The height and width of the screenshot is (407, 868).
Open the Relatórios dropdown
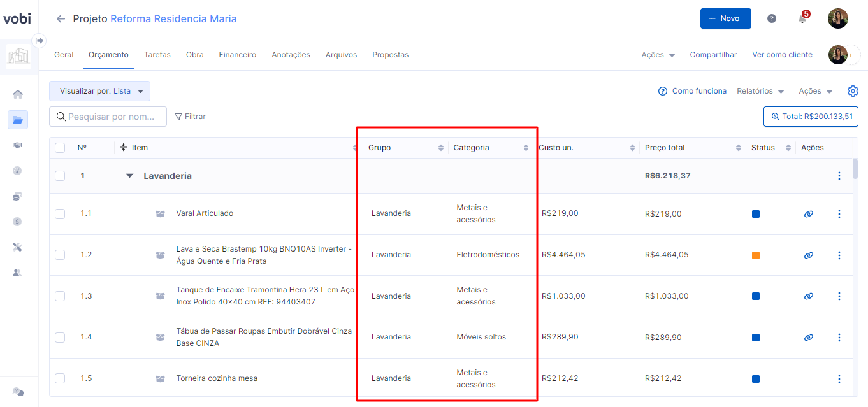(760, 91)
